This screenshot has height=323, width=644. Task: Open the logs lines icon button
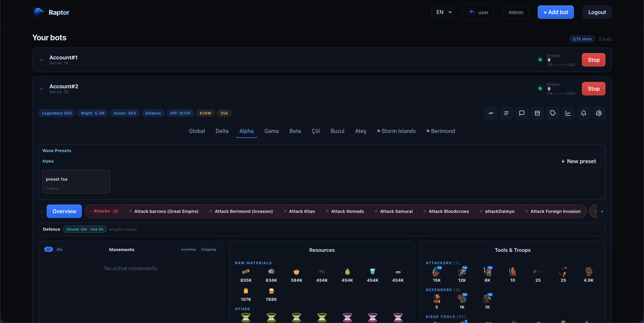[506, 113]
